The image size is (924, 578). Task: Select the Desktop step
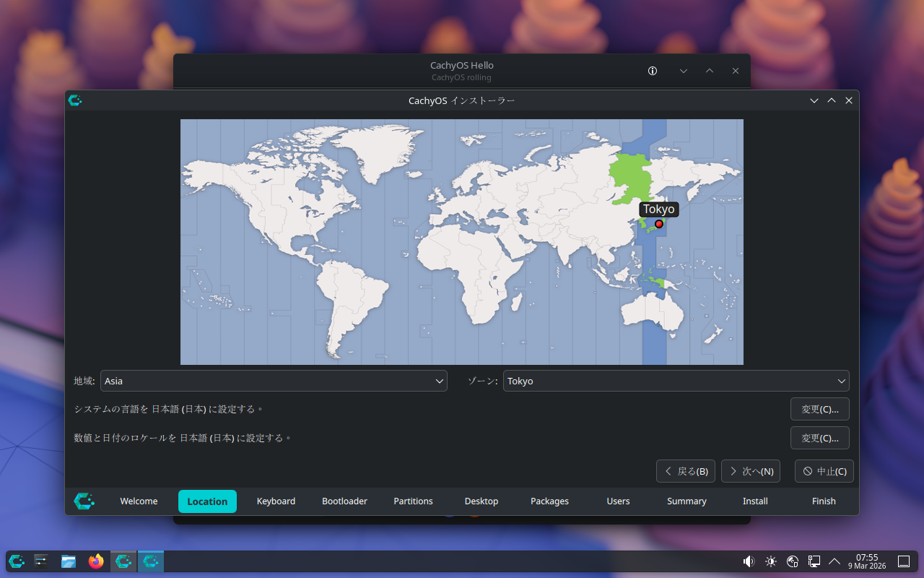click(481, 501)
